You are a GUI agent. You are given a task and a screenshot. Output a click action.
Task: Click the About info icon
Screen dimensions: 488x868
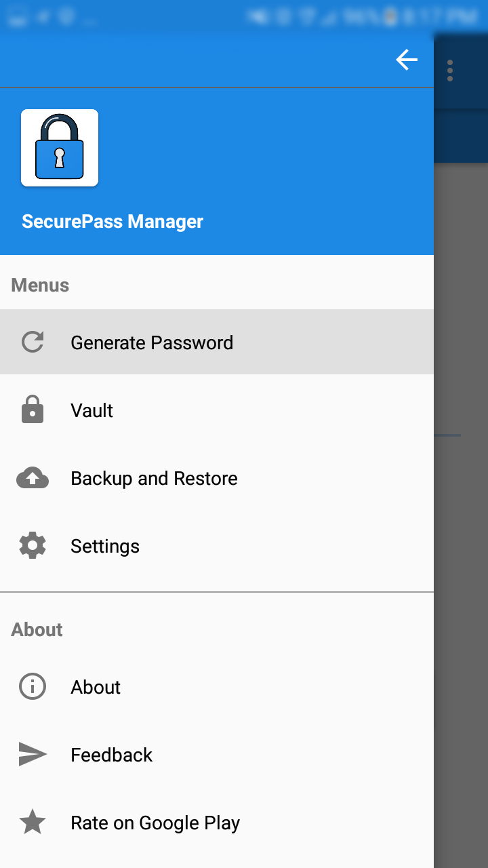33,687
